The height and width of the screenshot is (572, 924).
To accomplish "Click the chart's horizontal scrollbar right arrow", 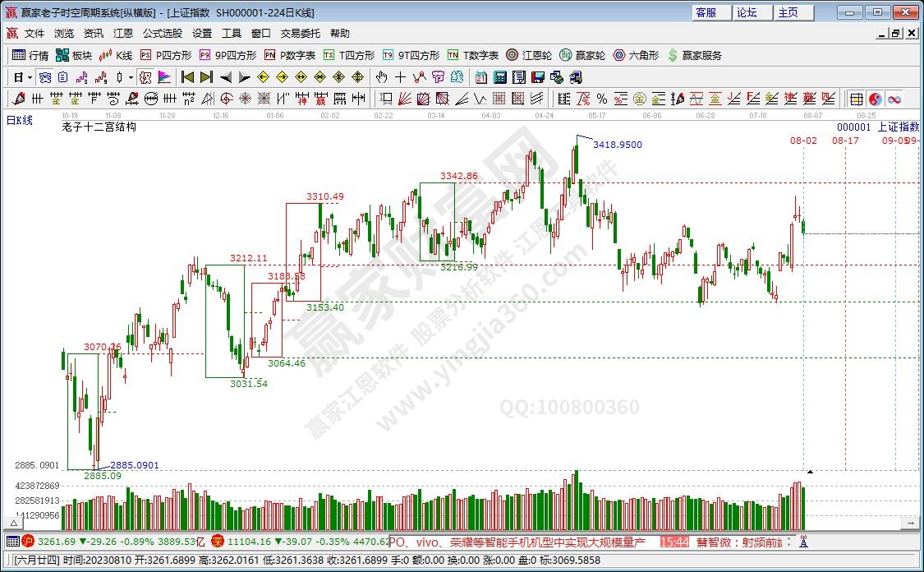I will pos(910,523).
